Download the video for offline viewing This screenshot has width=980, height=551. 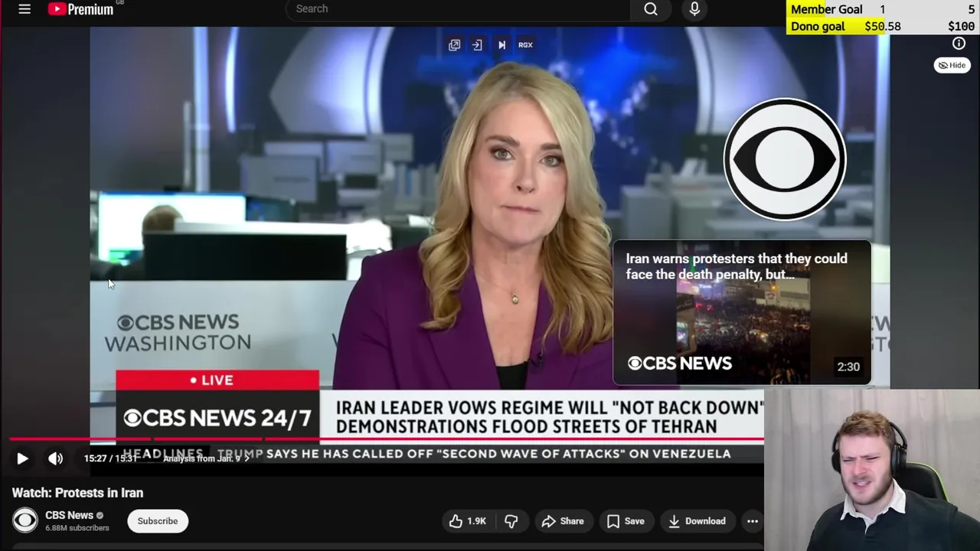pos(697,521)
